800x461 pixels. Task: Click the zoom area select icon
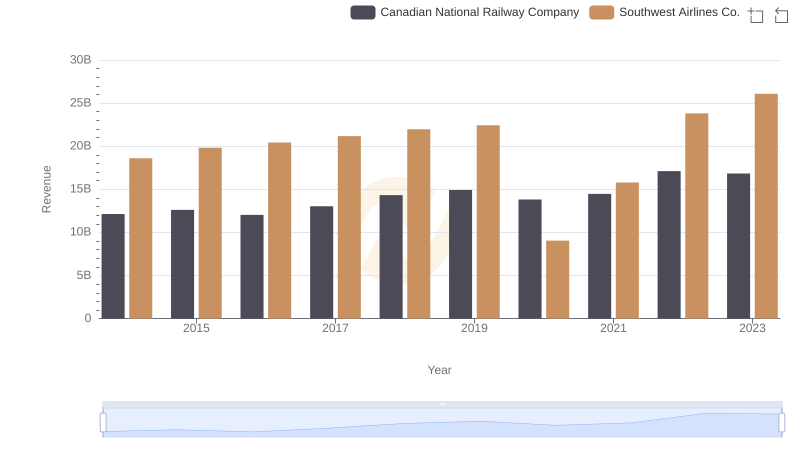(756, 15)
